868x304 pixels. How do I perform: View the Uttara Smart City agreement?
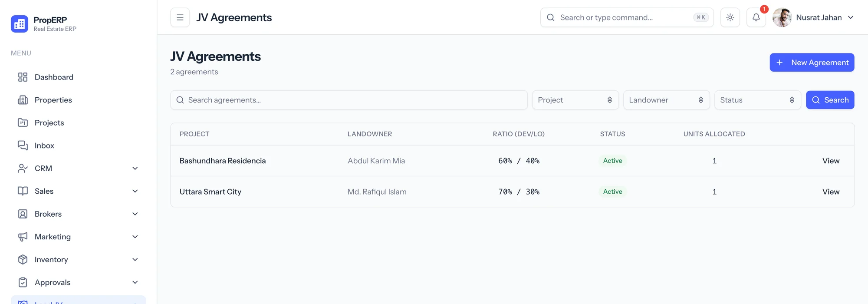point(831,192)
